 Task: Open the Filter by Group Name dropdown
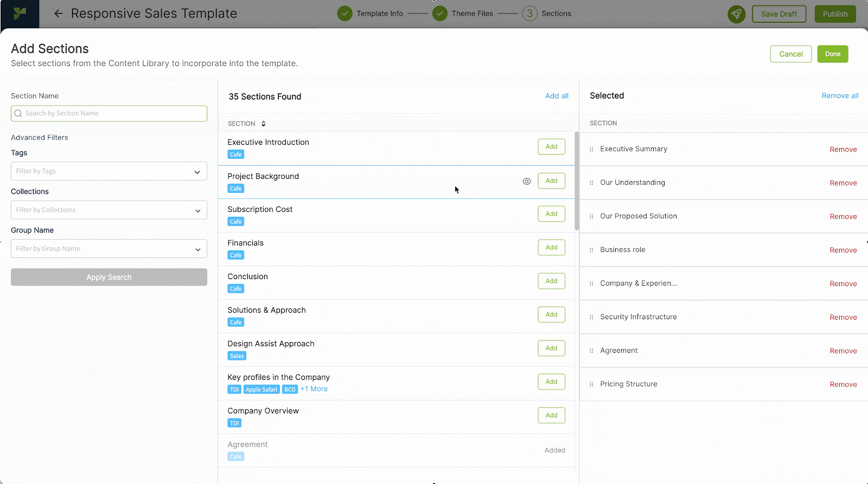(x=108, y=249)
